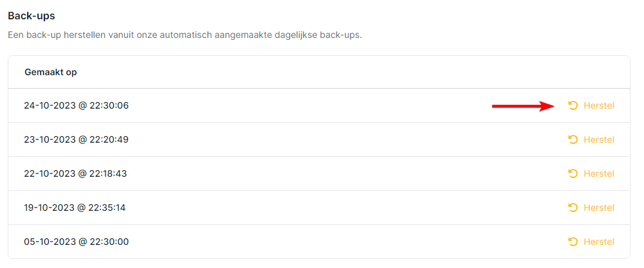Choose Herstel text for the 22-10-2023 backup

coord(598,174)
